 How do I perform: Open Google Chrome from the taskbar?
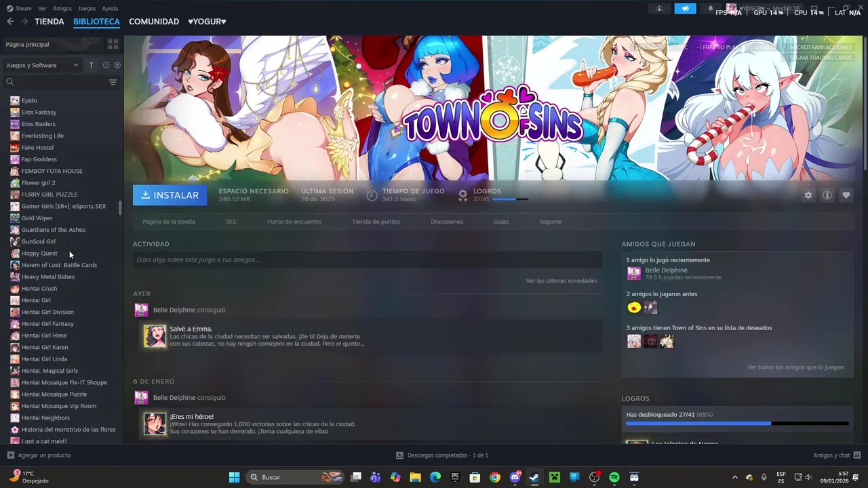point(495,477)
